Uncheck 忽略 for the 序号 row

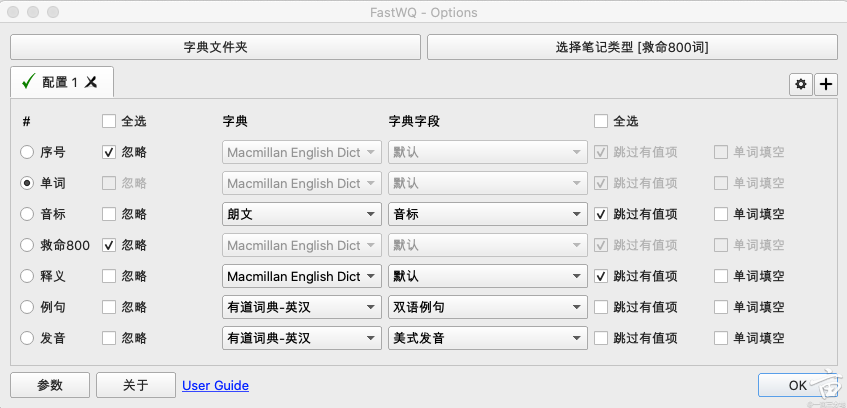(109, 153)
